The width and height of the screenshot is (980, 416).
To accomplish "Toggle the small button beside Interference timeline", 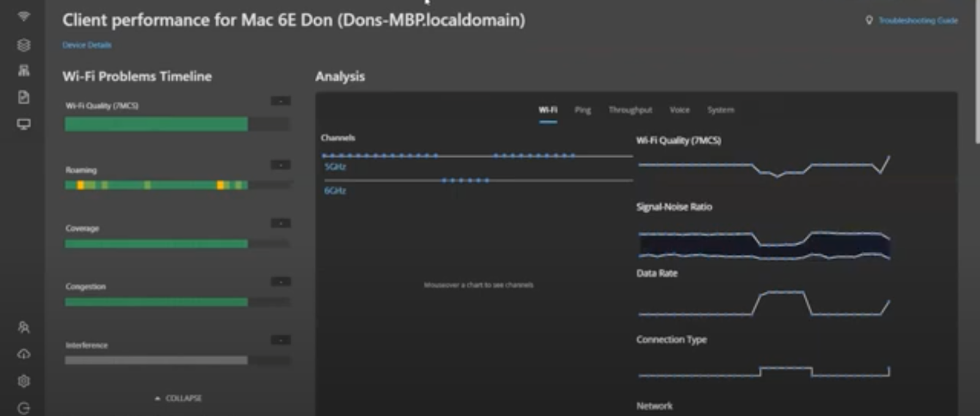I will (x=281, y=340).
